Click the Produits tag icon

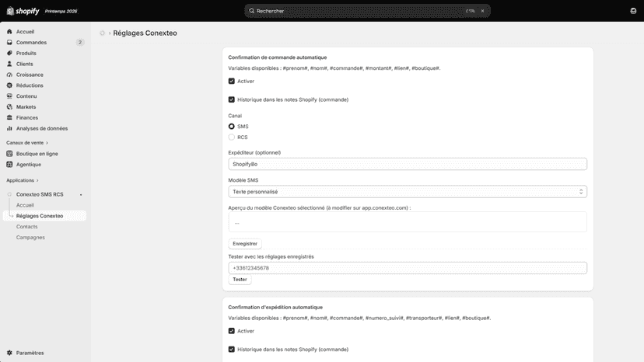tap(9, 53)
